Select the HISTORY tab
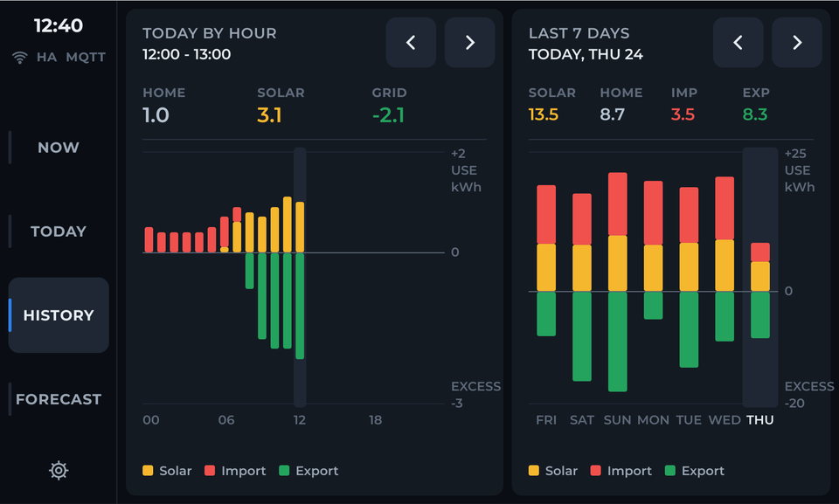 click(59, 315)
